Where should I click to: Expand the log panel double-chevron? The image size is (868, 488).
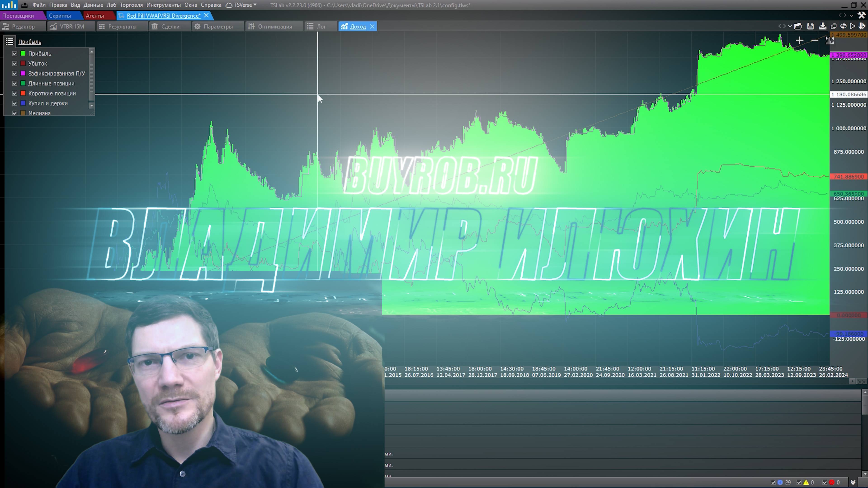(853, 482)
